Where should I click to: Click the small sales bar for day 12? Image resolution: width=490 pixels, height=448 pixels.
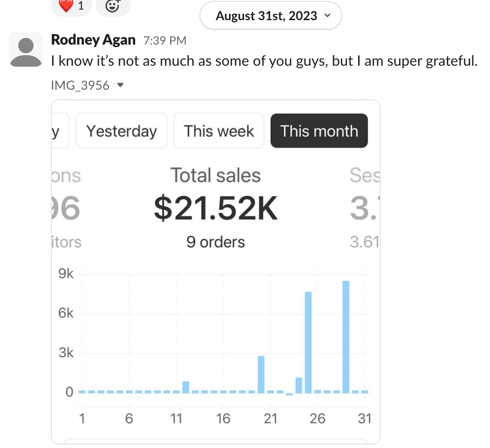pos(186,387)
